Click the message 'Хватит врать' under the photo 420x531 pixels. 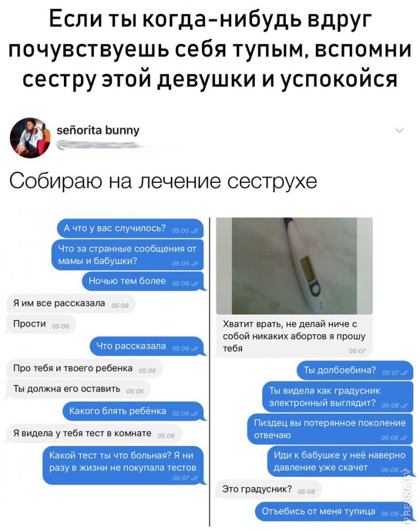[294, 337]
